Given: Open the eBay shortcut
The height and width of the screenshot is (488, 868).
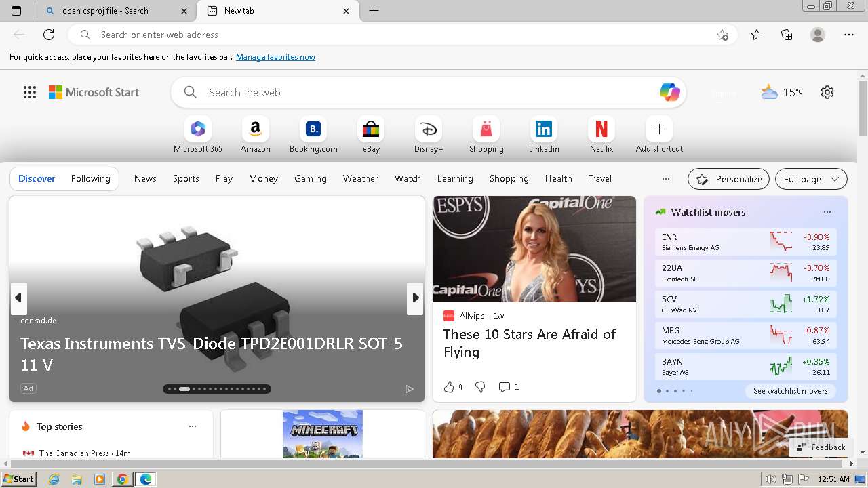Looking at the screenshot, I should 371,135.
